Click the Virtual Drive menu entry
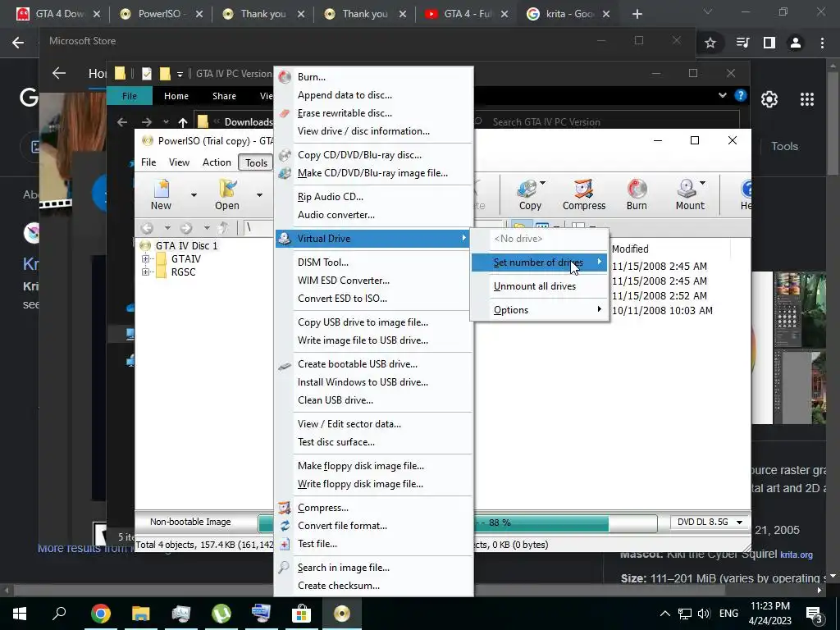The height and width of the screenshot is (630, 840). pos(374,239)
